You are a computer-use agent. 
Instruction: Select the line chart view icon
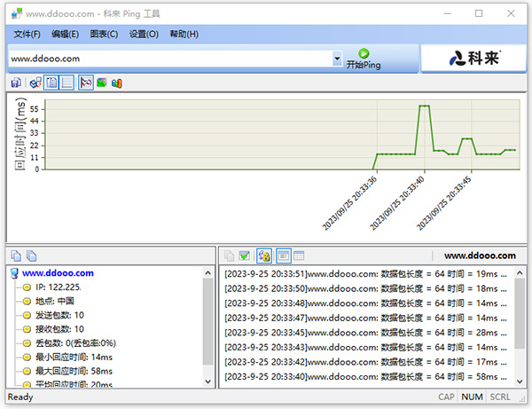[86, 83]
